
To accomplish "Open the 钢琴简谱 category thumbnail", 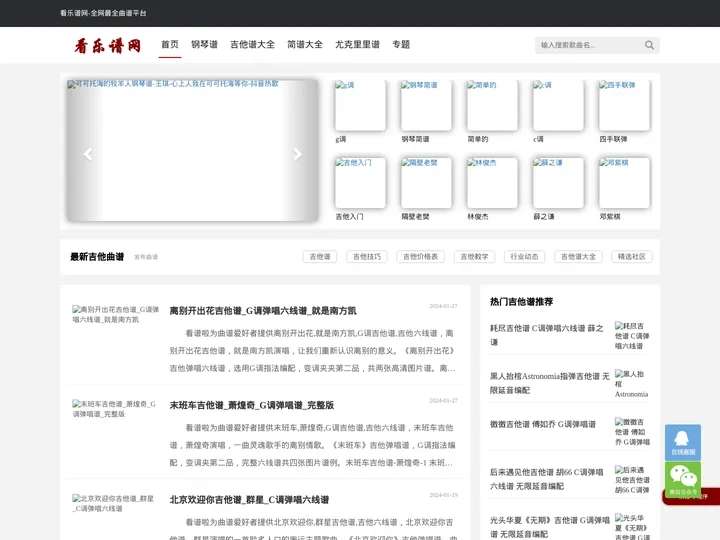I will tap(426, 105).
